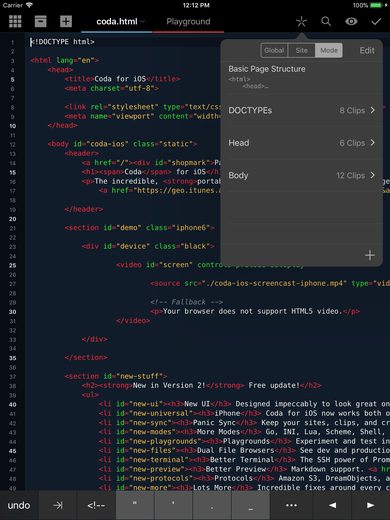Tap the undo key

(19, 505)
